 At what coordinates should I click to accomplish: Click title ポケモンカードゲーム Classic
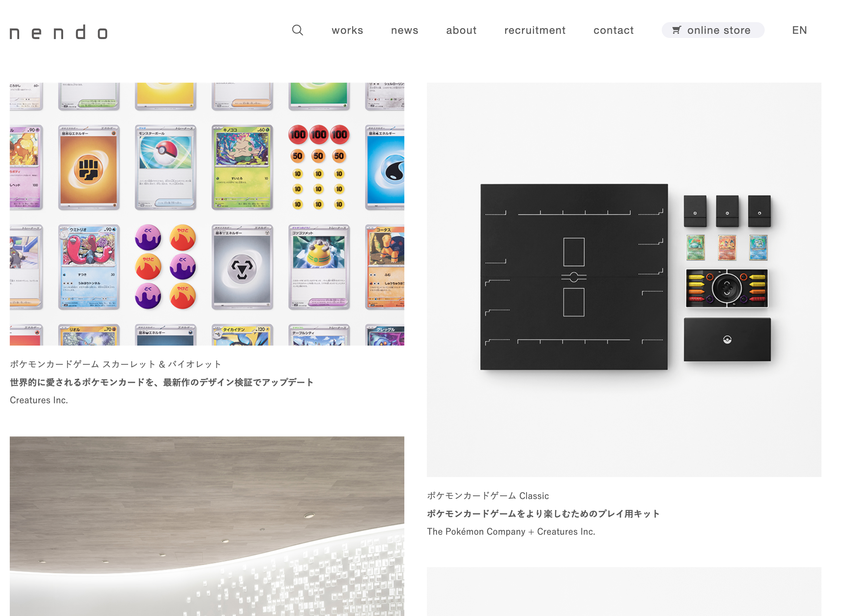tap(488, 496)
